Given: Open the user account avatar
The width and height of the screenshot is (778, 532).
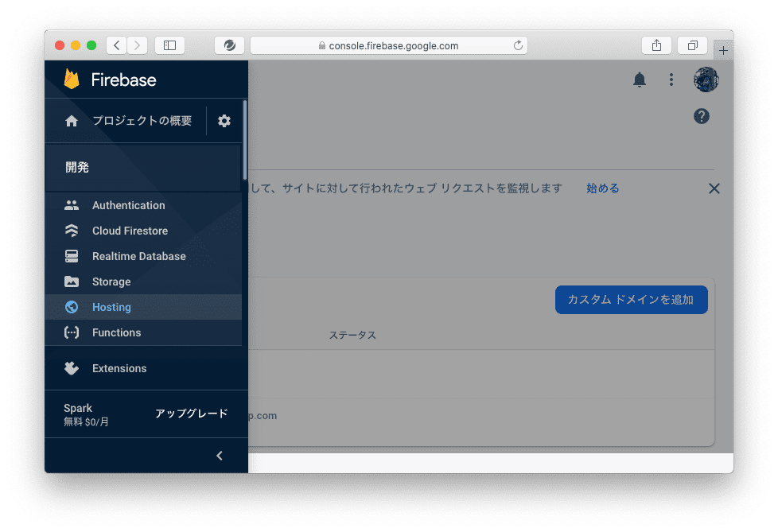Looking at the screenshot, I should click(x=706, y=80).
